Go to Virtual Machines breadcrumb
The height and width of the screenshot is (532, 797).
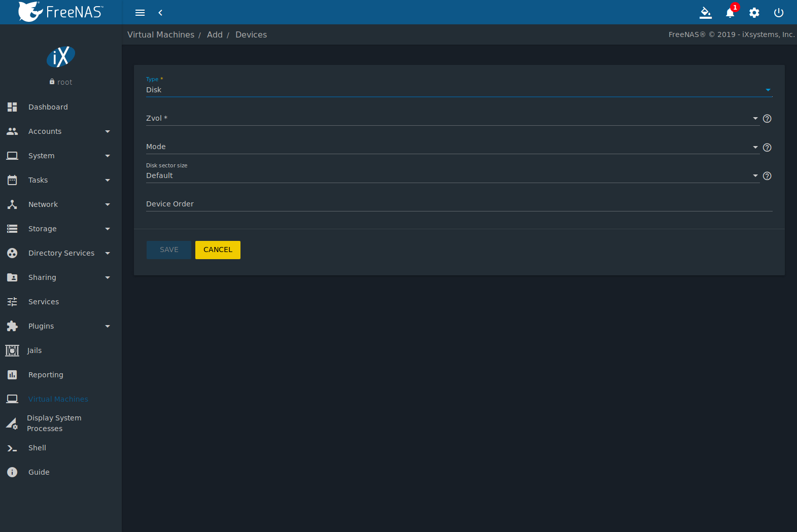tap(161, 34)
